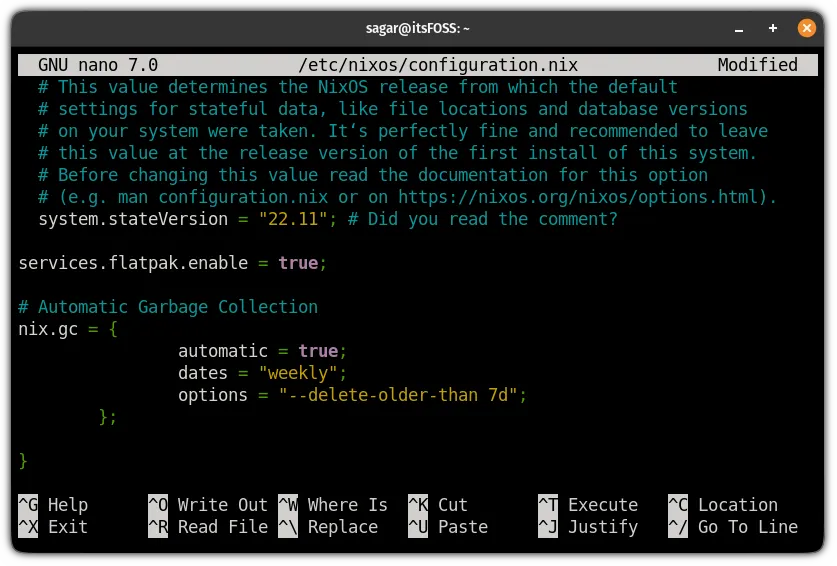
Task: Click the ^\ Replace shortcut
Action: click(x=328, y=527)
